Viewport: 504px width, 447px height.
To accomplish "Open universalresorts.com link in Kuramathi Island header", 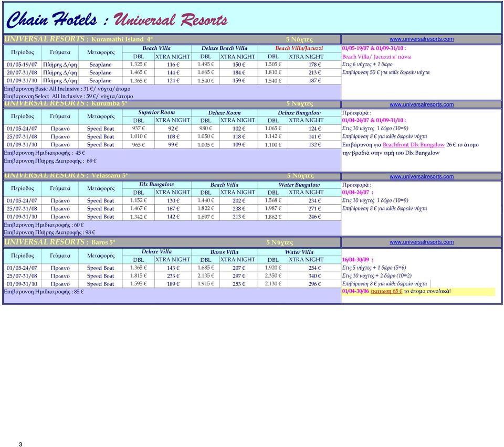I will click(422, 39).
